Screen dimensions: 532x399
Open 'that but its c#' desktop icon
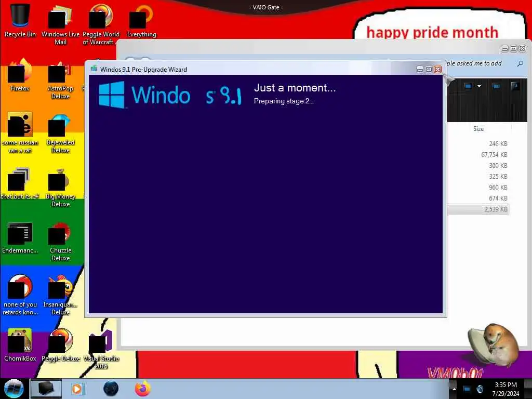click(x=20, y=183)
